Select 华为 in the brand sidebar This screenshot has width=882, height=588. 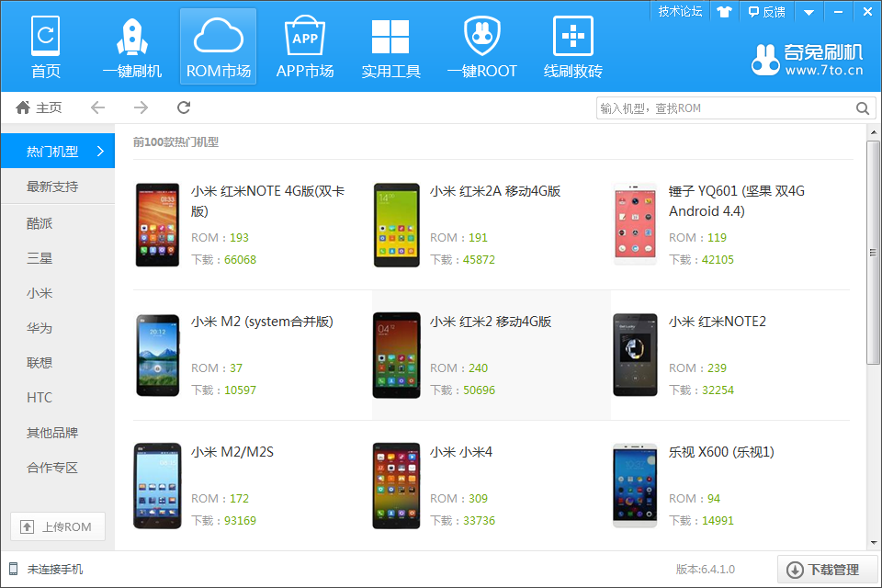click(x=40, y=328)
